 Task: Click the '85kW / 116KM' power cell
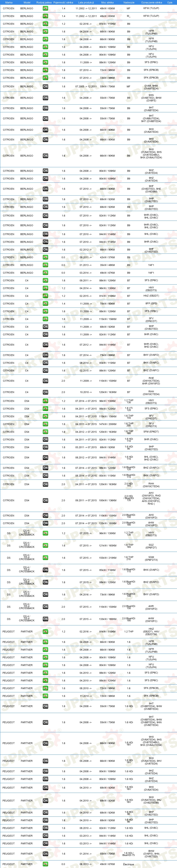pos(108,570)
